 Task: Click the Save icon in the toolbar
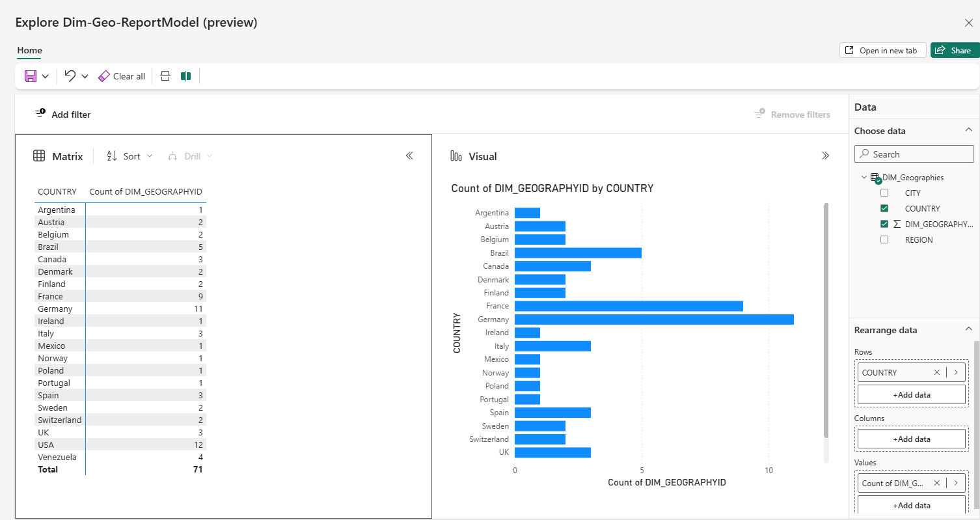click(x=30, y=75)
